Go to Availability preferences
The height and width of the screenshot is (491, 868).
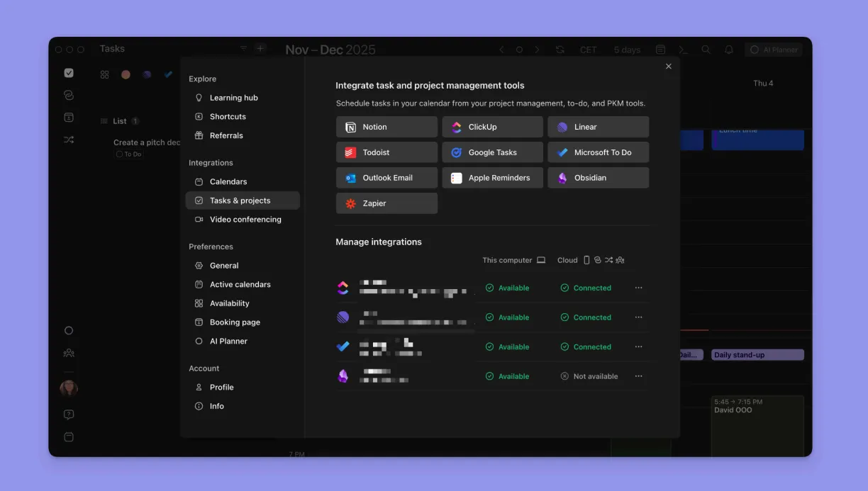(x=243, y=303)
